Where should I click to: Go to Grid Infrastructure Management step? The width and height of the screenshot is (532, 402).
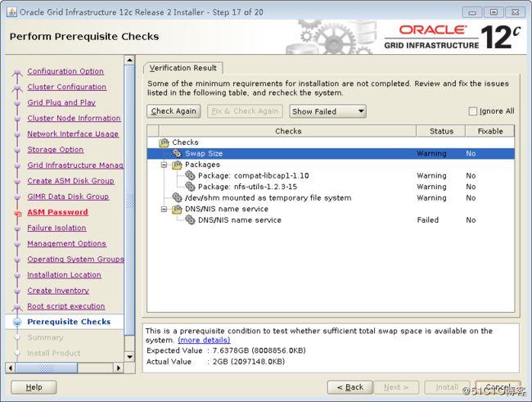click(75, 165)
